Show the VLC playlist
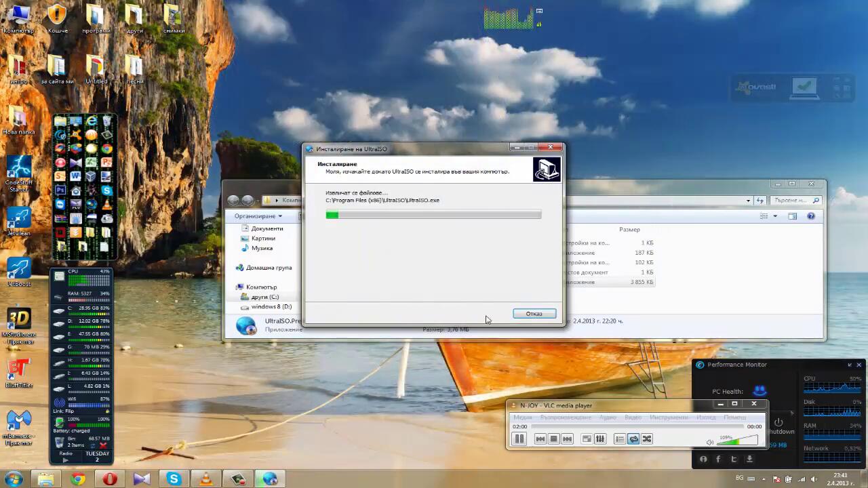The height and width of the screenshot is (488, 868). click(619, 439)
